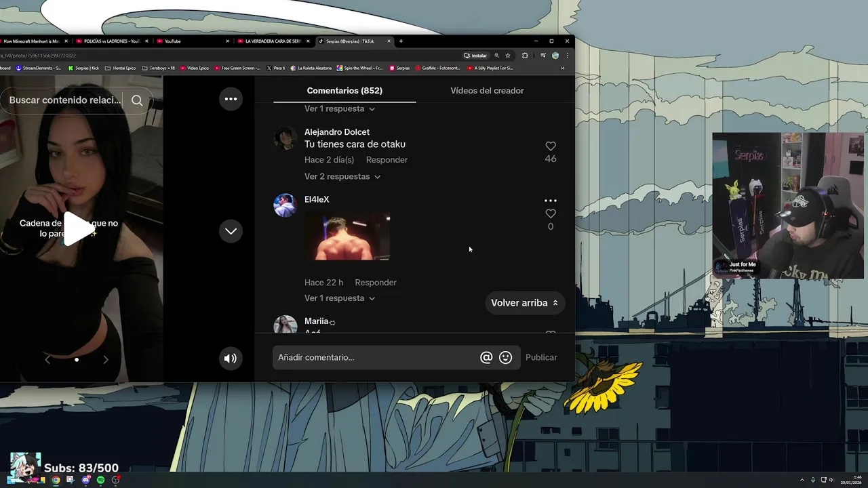868x488 pixels.
Task: Switch to POLICÍAS vs LADRONES browser tab
Action: 111,41
